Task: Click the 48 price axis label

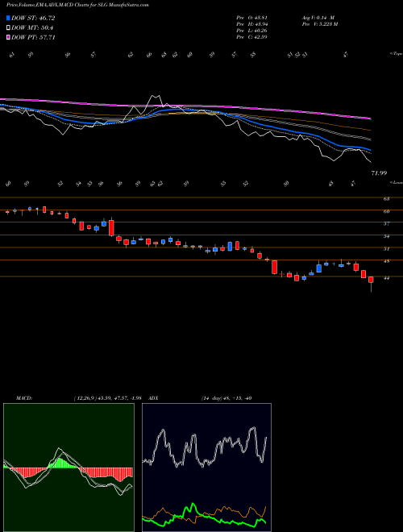Action: click(386, 261)
